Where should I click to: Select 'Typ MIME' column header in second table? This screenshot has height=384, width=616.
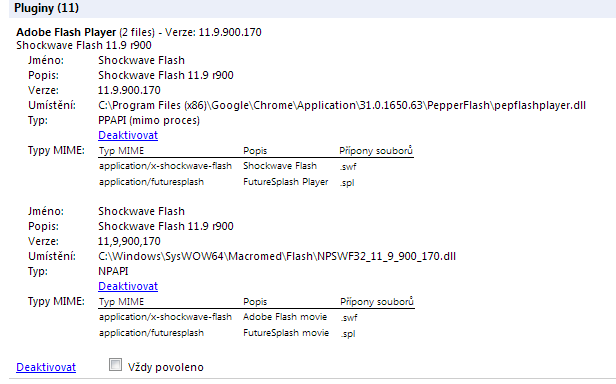point(121,301)
